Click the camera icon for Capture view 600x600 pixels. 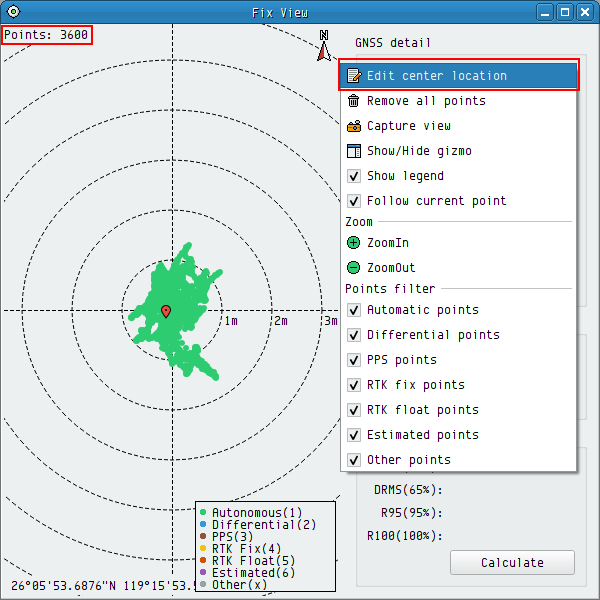point(353,126)
